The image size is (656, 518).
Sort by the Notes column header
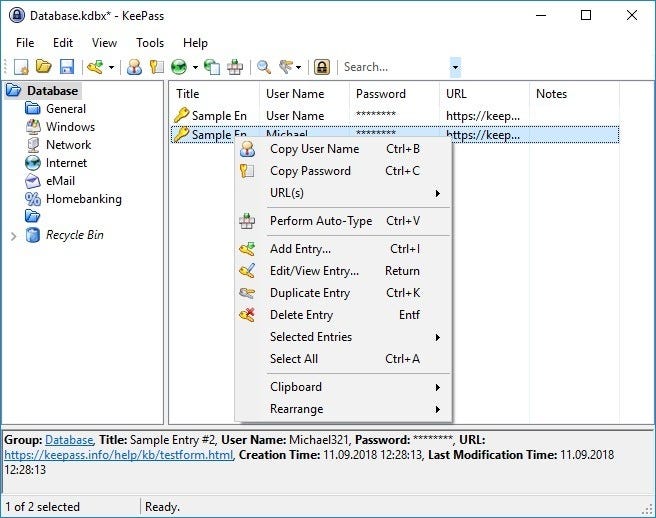point(574,94)
